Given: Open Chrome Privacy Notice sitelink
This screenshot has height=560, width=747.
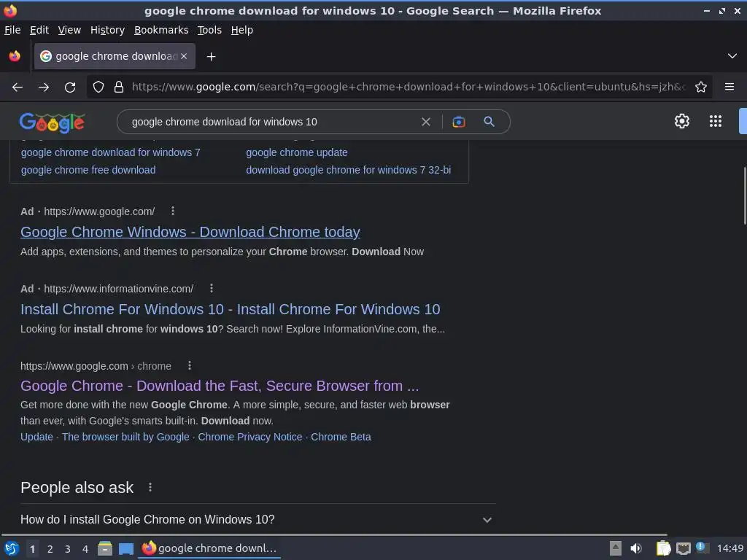Looking at the screenshot, I should pyautogui.click(x=250, y=437).
